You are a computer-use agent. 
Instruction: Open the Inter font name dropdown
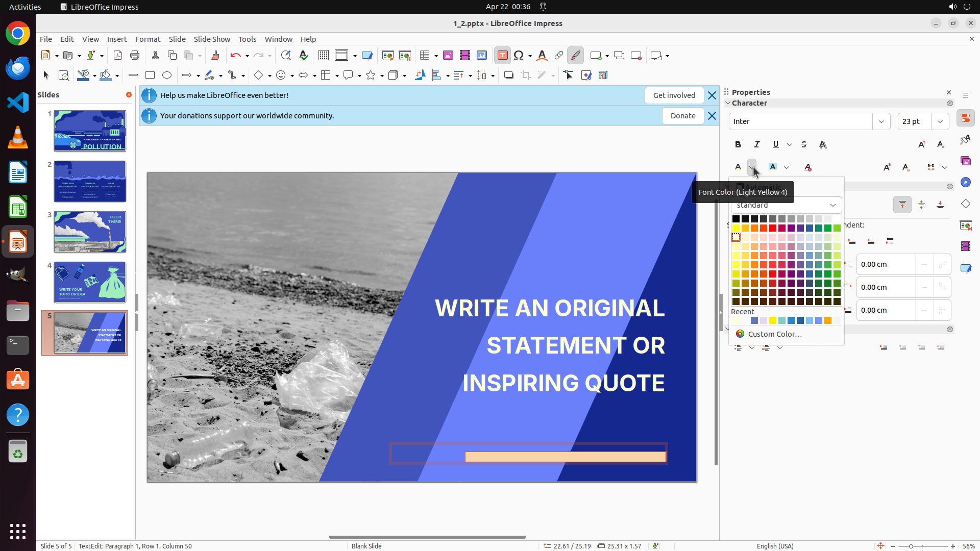[881, 121]
